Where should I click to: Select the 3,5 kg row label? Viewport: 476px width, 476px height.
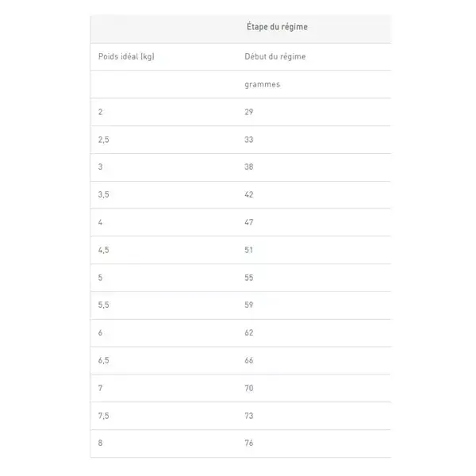[103, 194]
